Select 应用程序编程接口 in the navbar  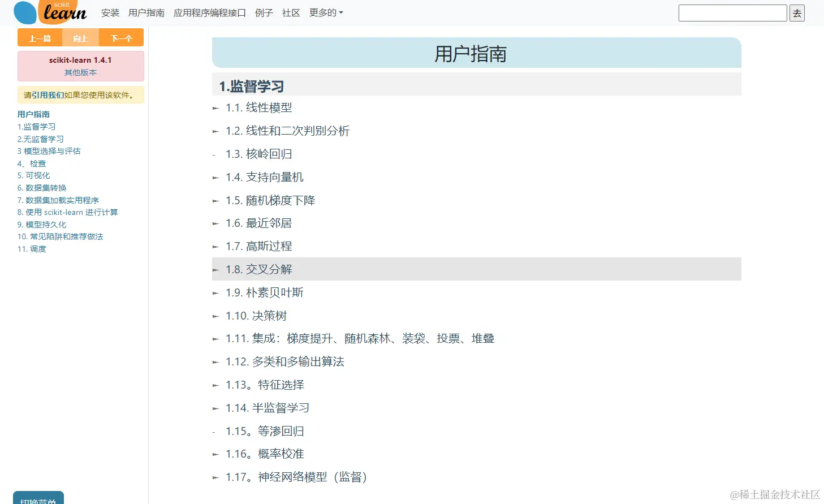210,12
